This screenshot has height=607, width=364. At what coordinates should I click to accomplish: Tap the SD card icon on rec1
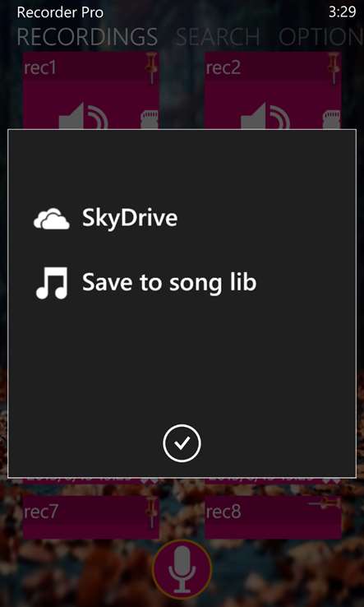point(150,119)
